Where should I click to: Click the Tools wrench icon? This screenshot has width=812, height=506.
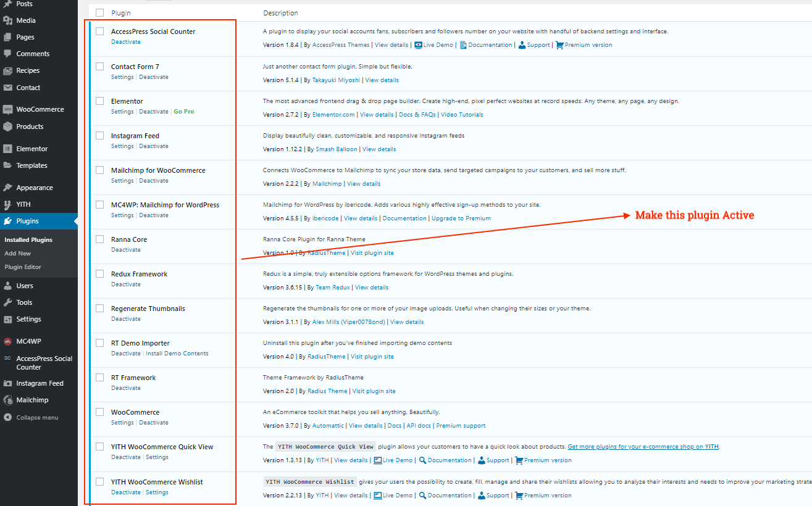(7, 302)
